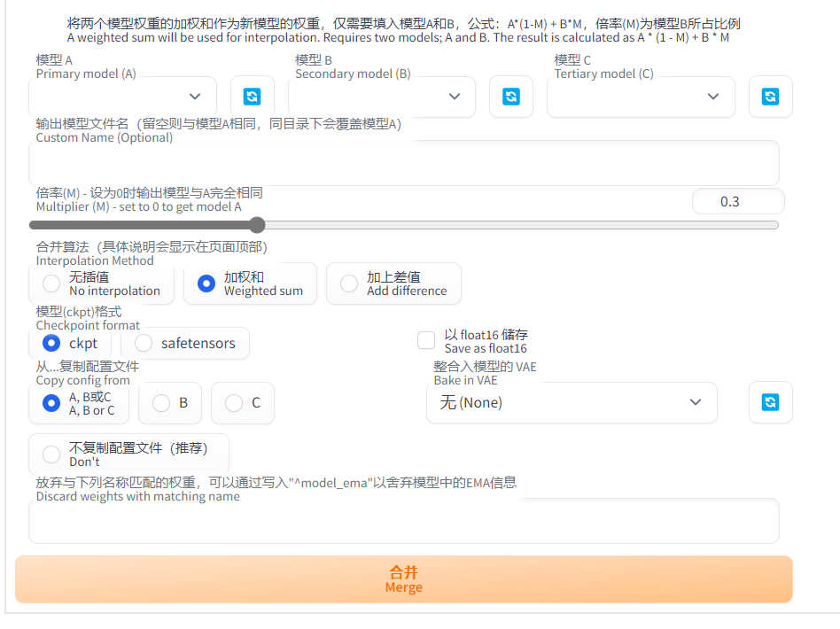
Task: Refresh the Bake in VAE list
Action: (770, 402)
